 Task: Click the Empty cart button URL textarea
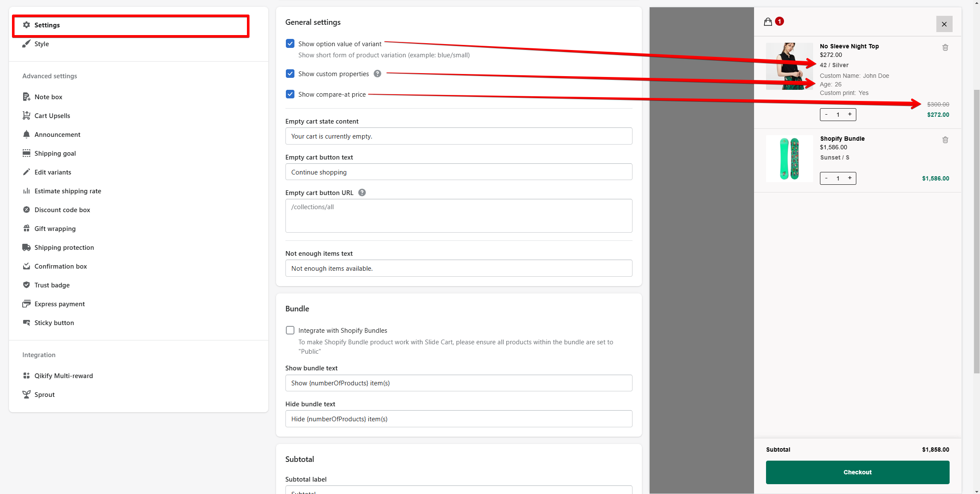point(459,216)
